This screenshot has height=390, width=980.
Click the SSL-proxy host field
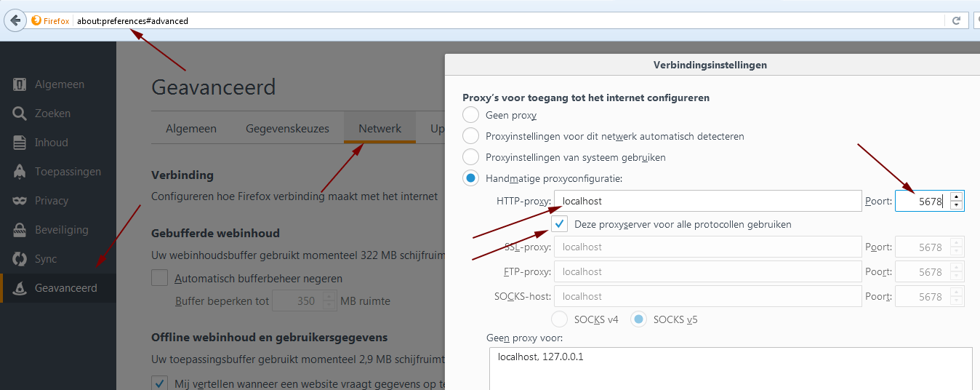pyautogui.click(x=707, y=247)
